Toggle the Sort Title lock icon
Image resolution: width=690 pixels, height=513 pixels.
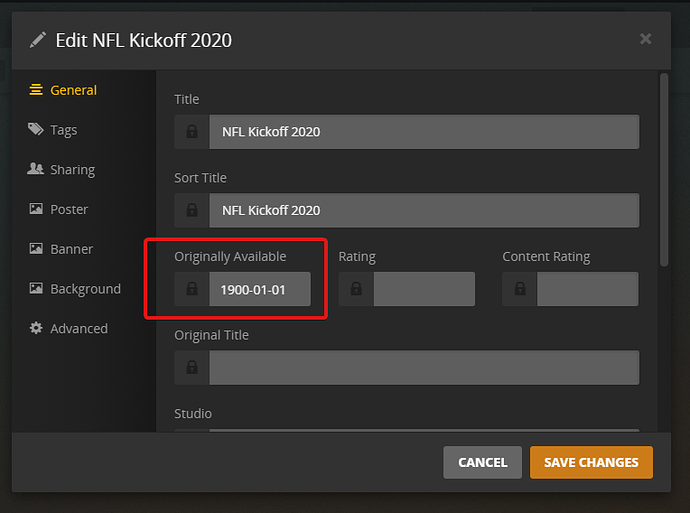pos(192,210)
